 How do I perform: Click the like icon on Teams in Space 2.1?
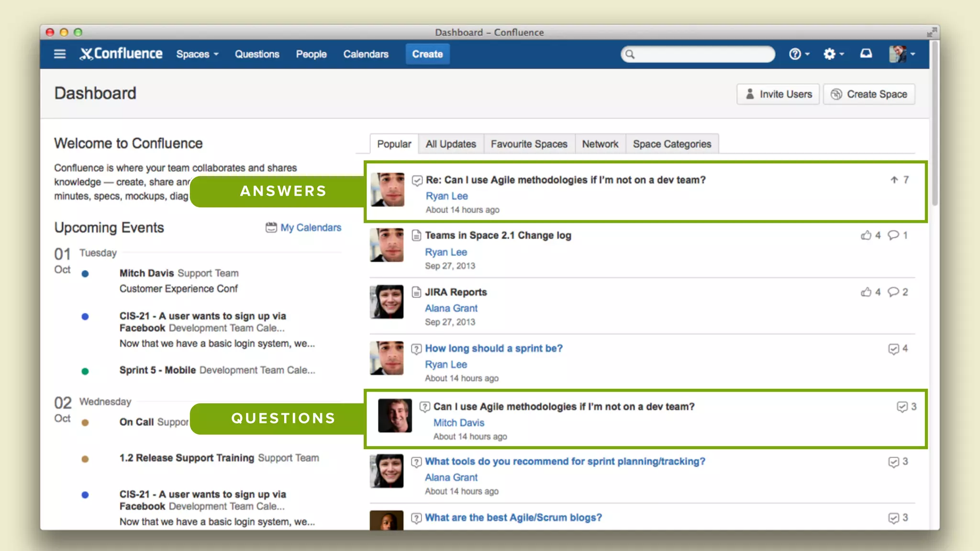[x=866, y=235]
